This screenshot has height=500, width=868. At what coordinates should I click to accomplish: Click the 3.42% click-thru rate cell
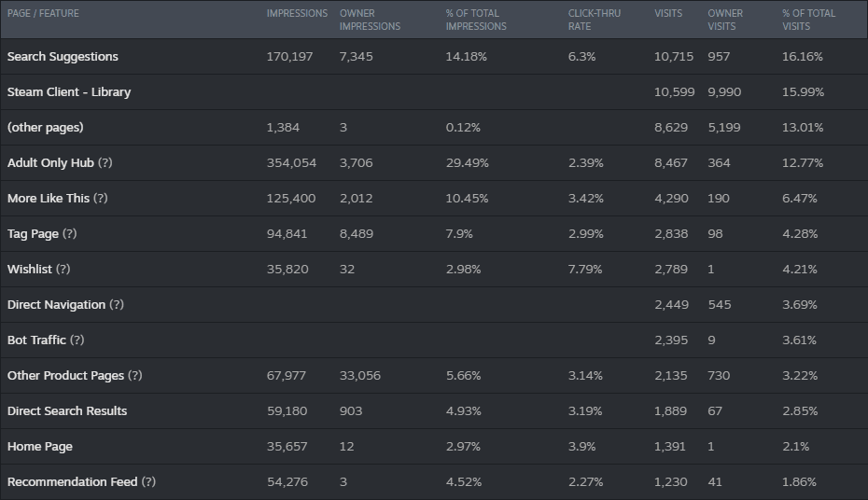coord(586,198)
